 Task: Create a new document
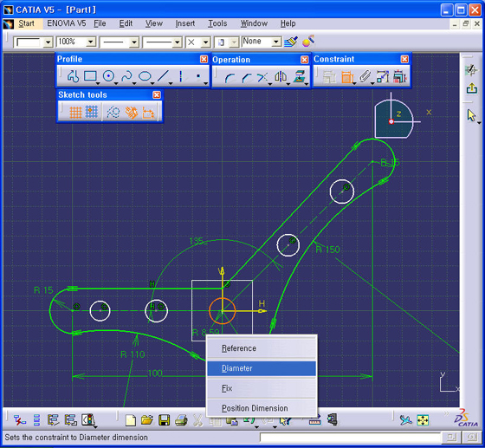coord(131,420)
